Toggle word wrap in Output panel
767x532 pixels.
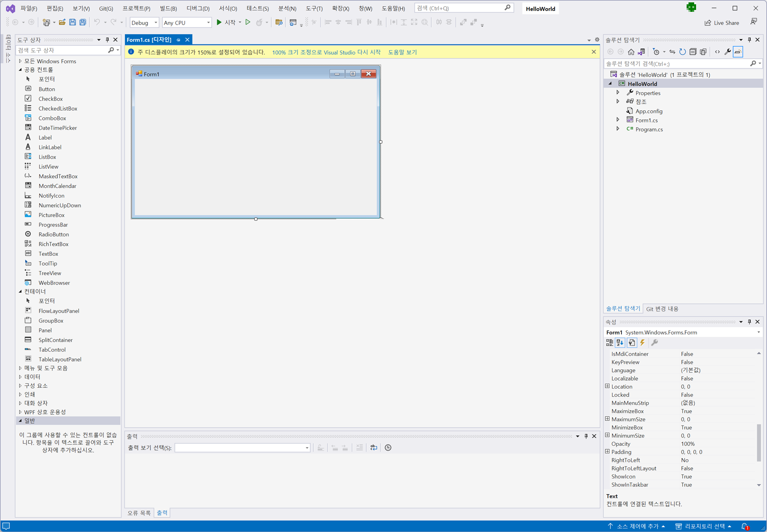coord(374,447)
